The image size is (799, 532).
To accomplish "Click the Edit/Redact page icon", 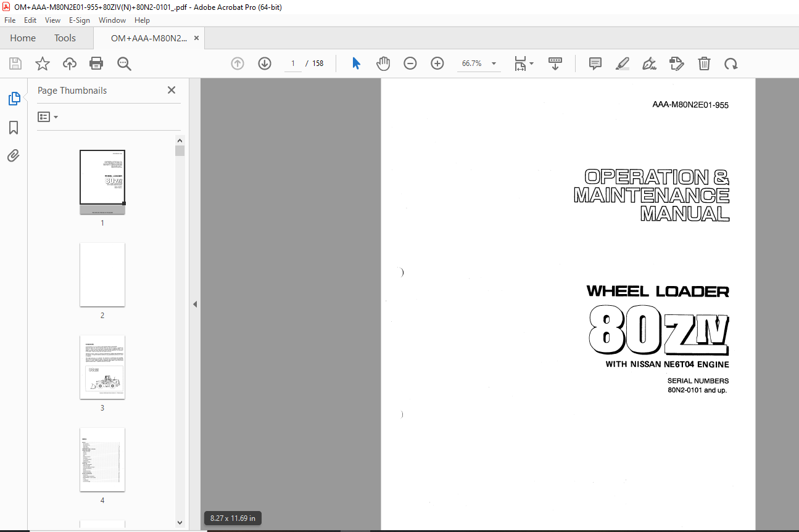I will tap(677, 63).
